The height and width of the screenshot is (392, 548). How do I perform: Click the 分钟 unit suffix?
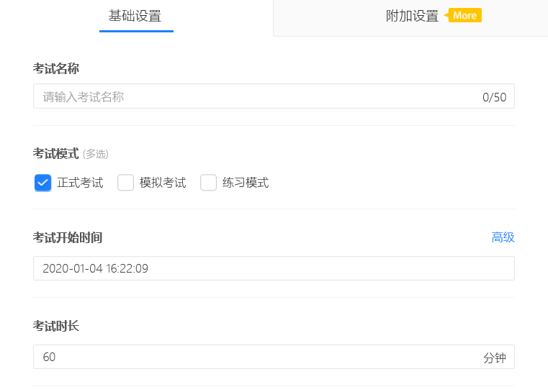[x=495, y=357]
